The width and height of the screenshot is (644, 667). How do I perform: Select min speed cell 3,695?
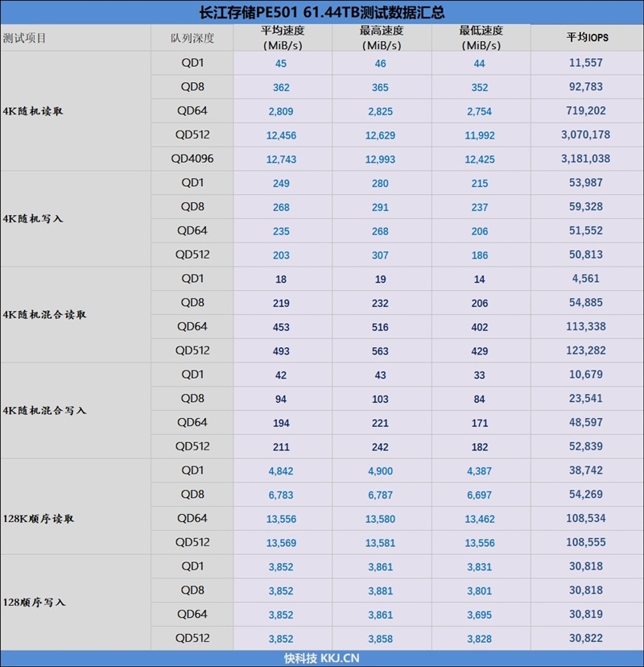point(481,615)
